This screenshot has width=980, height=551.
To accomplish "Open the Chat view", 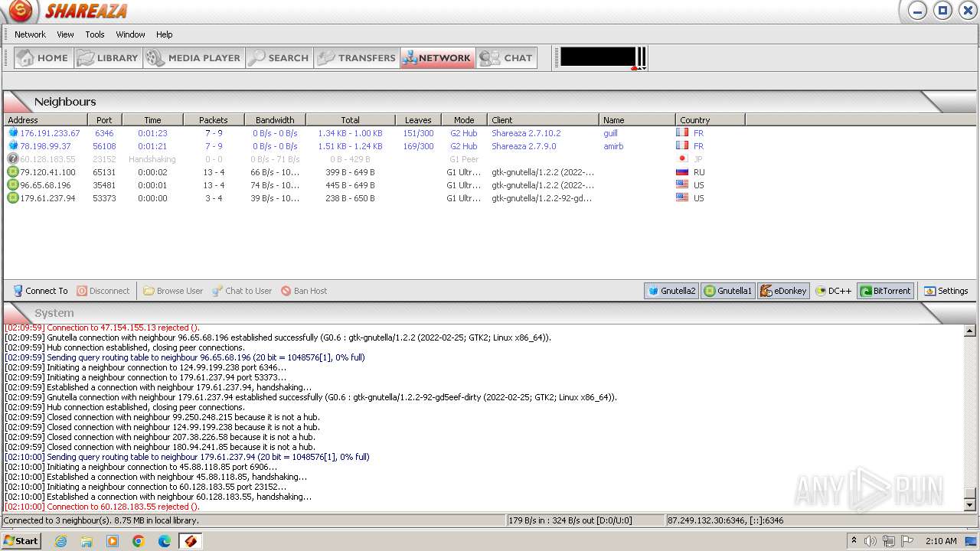I will click(506, 57).
